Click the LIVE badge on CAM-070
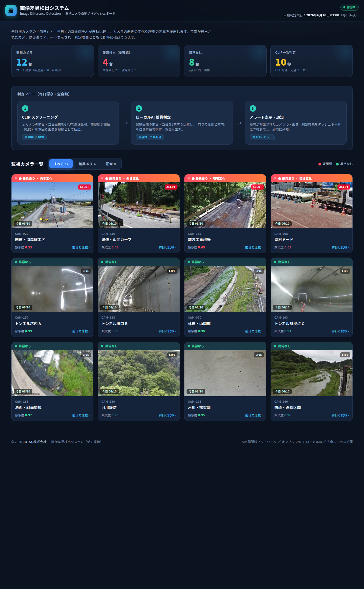This screenshot has height=589, width=364. coord(259,271)
